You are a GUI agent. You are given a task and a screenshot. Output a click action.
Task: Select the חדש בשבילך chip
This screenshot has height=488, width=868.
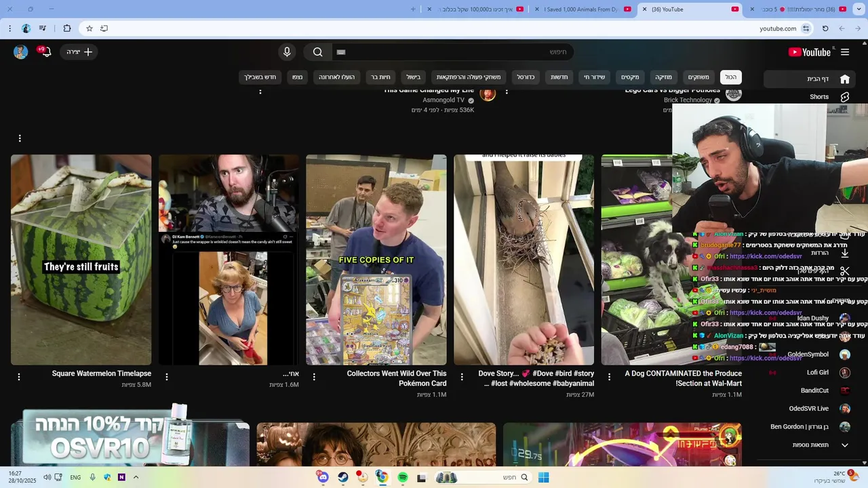(x=260, y=77)
